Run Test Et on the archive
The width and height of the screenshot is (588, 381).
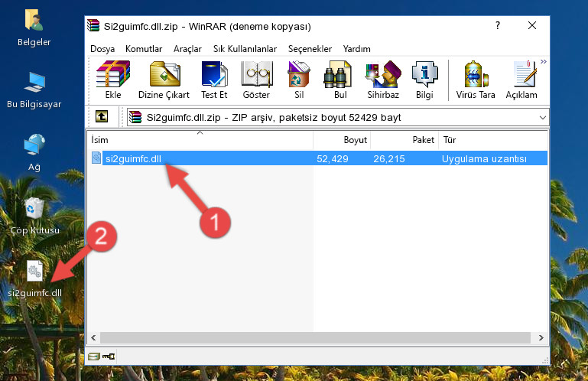[x=214, y=80]
